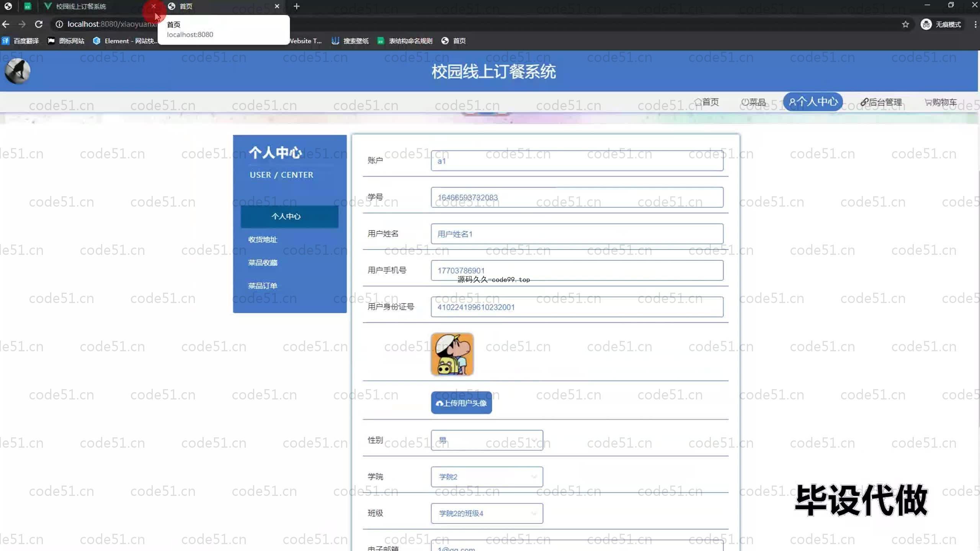Open the 搜索壁纸 bookmark
The width and height of the screenshot is (980, 551).
(350, 41)
